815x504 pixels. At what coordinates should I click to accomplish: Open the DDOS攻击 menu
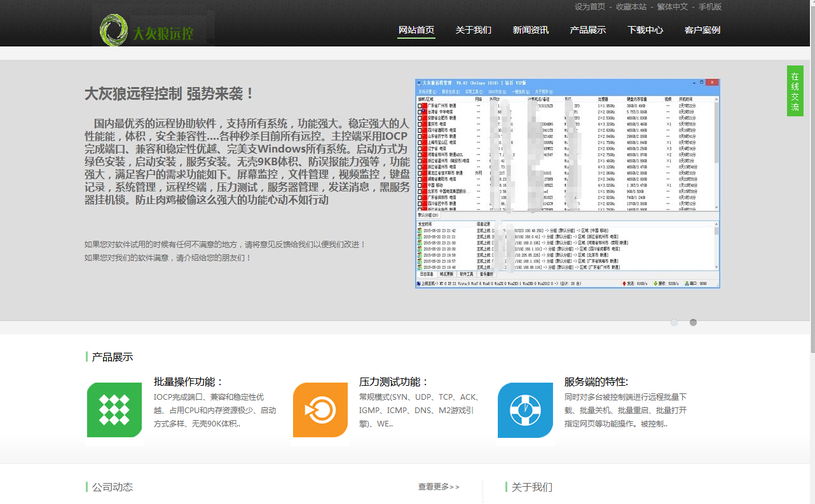point(497,92)
